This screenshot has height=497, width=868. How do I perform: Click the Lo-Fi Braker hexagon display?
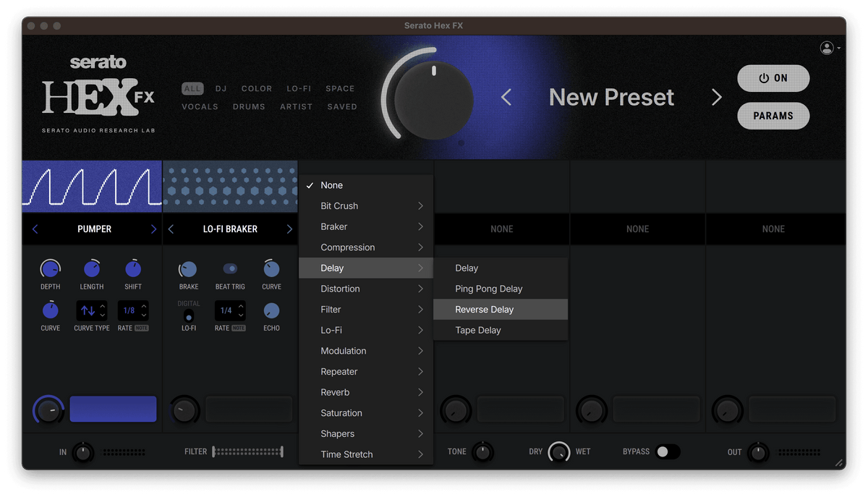tap(231, 187)
